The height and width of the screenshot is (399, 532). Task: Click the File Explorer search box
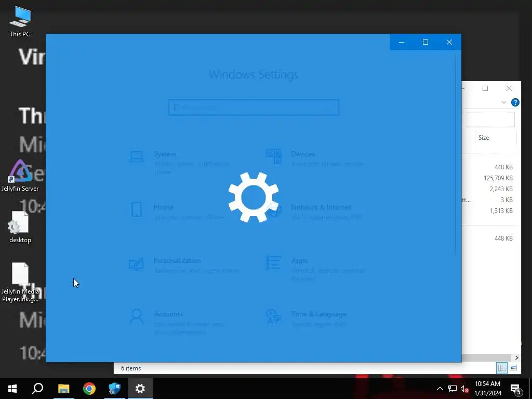(x=488, y=119)
